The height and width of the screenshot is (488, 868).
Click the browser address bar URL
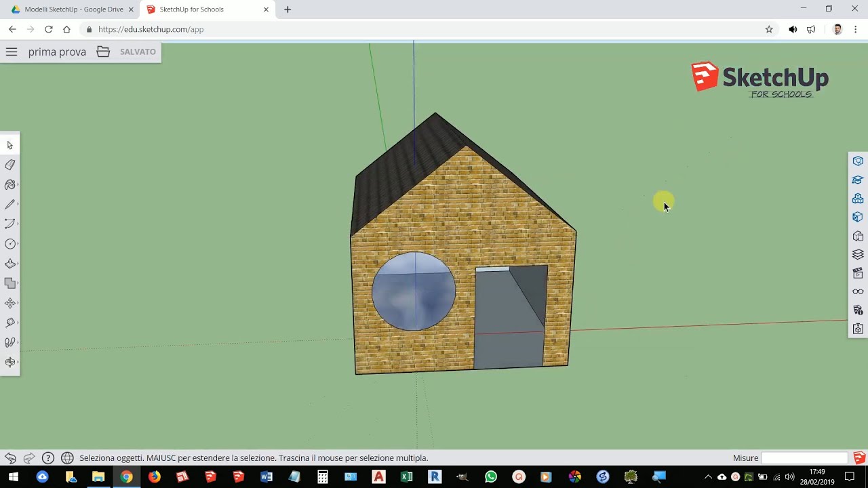pyautogui.click(x=151, y=29)
